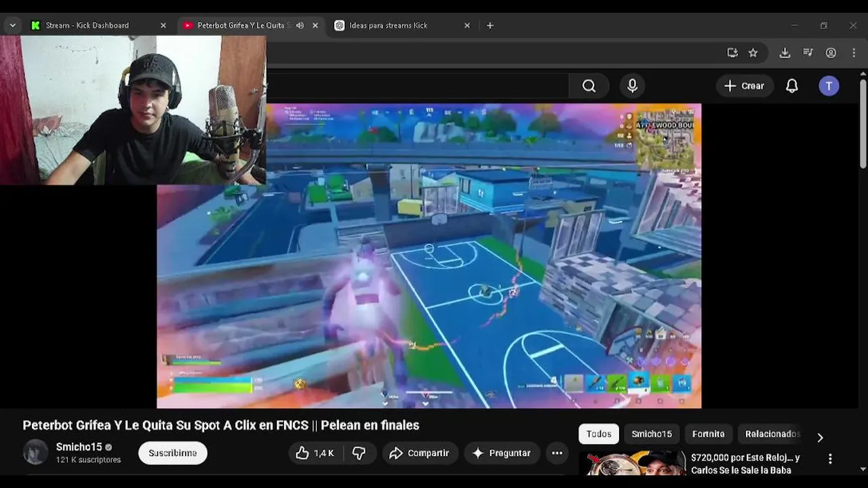868x488 pixels.
Task: Close the Peterbot Grifea YouTube tab
Action: coord(315,25)
